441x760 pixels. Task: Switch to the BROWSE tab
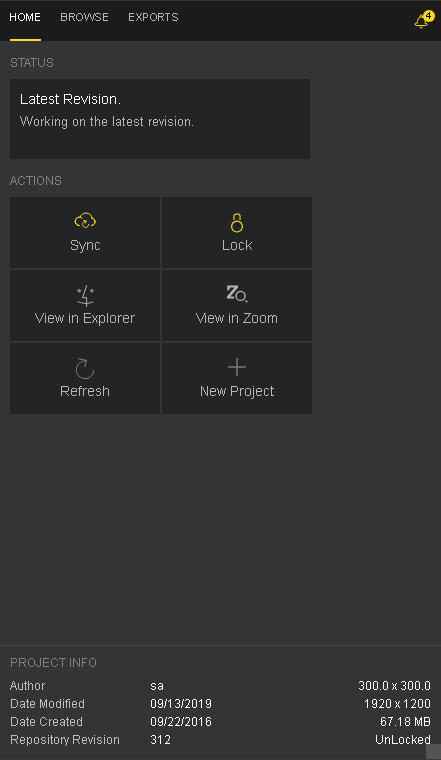pyautogui.click(x=84, y=17)
